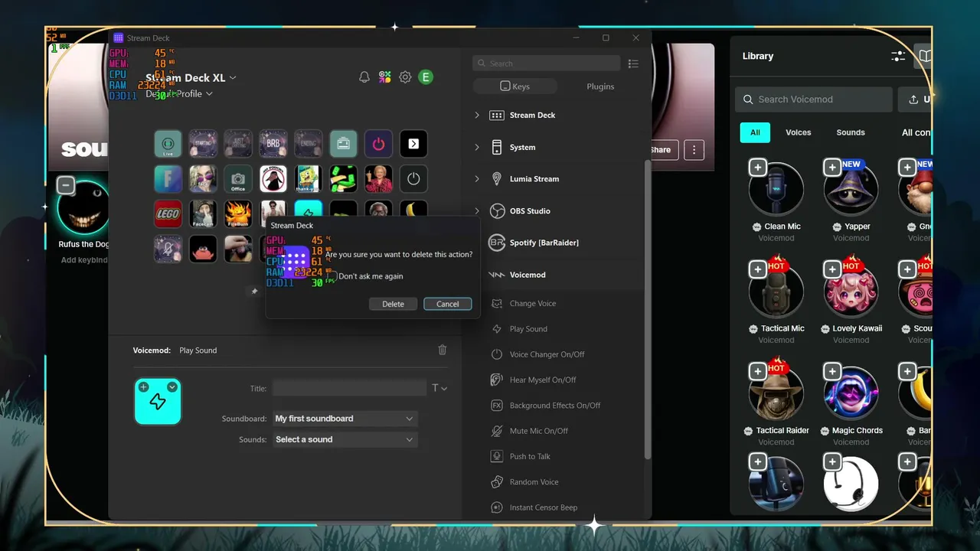
Task: Click the Title input field
Action: coord(349,388)
